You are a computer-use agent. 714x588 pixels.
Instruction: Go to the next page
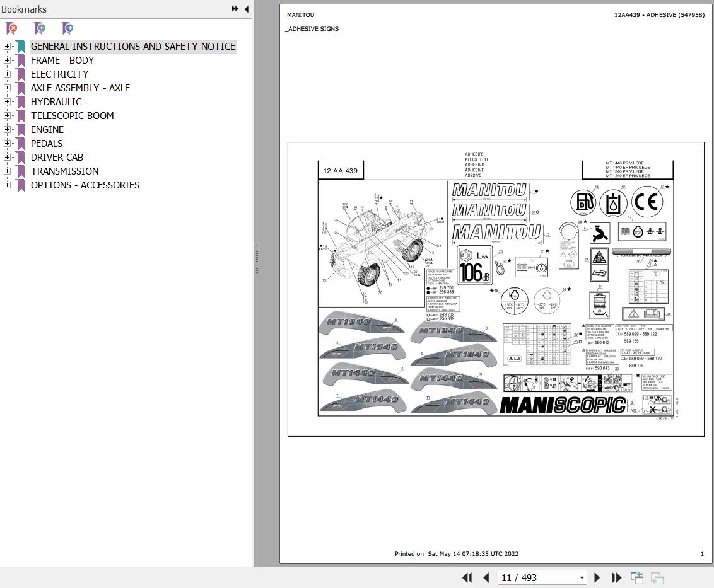(597, 577)
